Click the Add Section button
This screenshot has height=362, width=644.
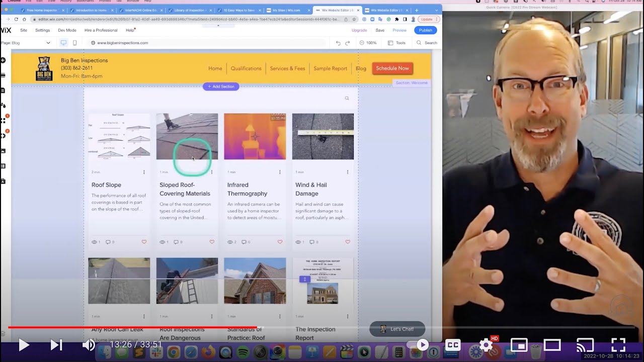[221, 86]
